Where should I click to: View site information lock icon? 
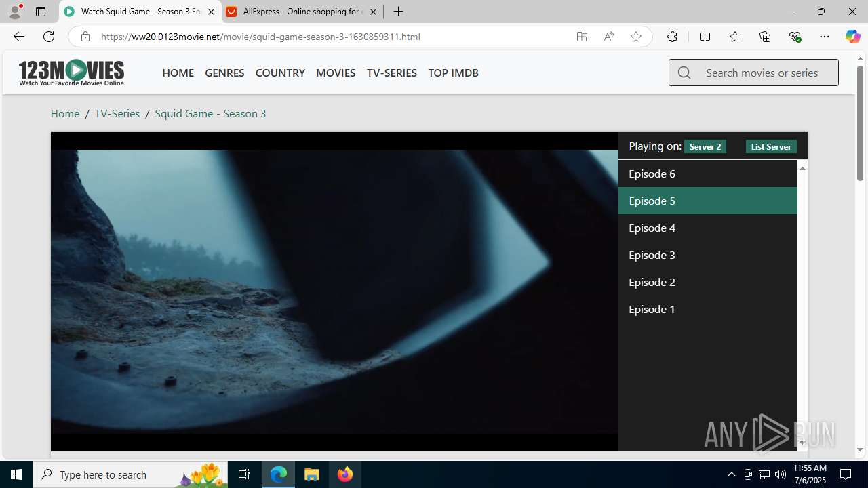click(x=85, y=37)
